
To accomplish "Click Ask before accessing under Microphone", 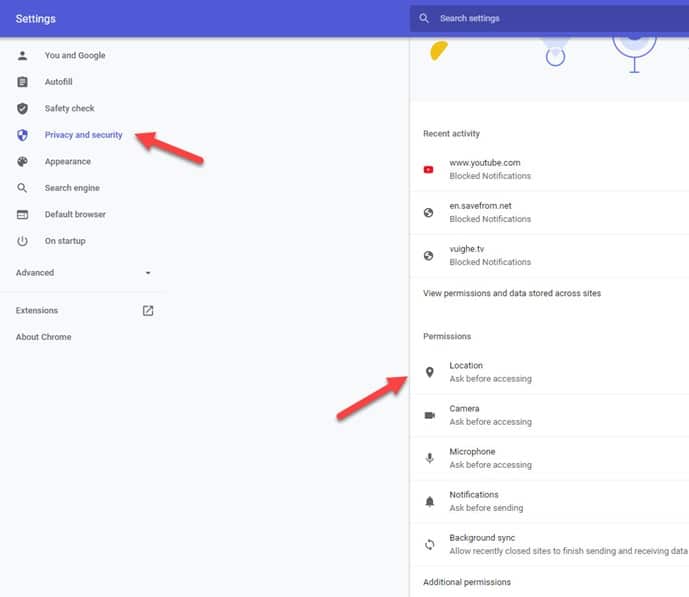I will [x=490, y=465].
